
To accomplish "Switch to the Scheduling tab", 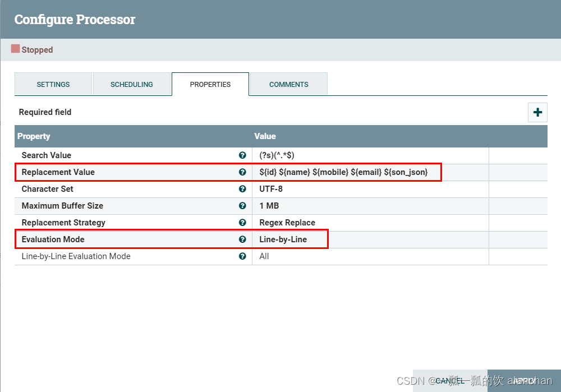I will point(132,85).
